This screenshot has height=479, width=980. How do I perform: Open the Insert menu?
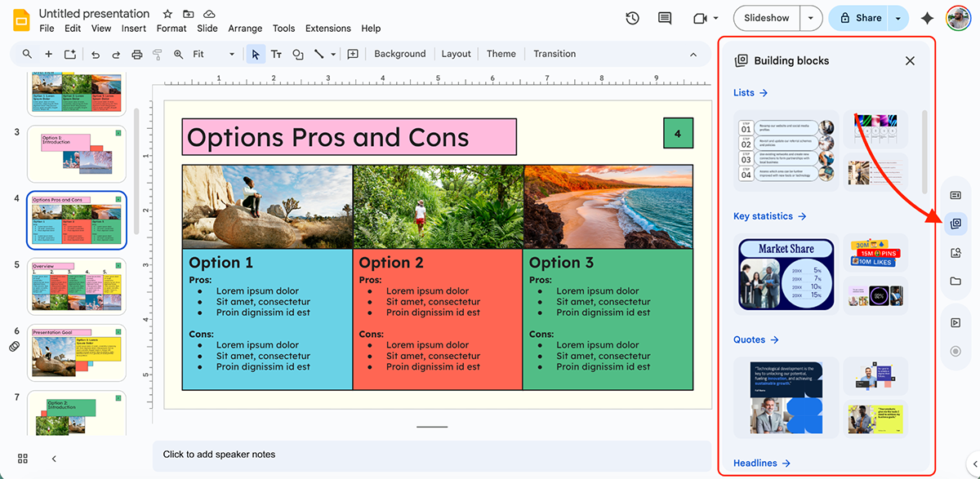pyautogui.click(x=133, y=28)
